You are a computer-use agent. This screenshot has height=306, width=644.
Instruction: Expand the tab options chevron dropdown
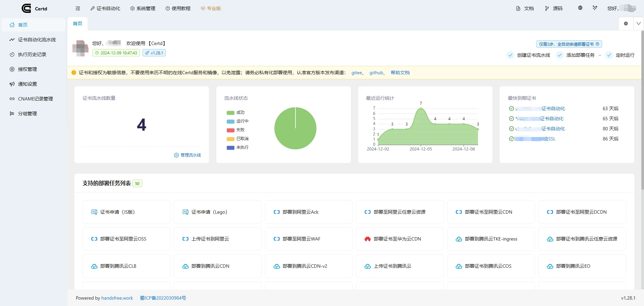pyautogui.click(x=639, y=24)
